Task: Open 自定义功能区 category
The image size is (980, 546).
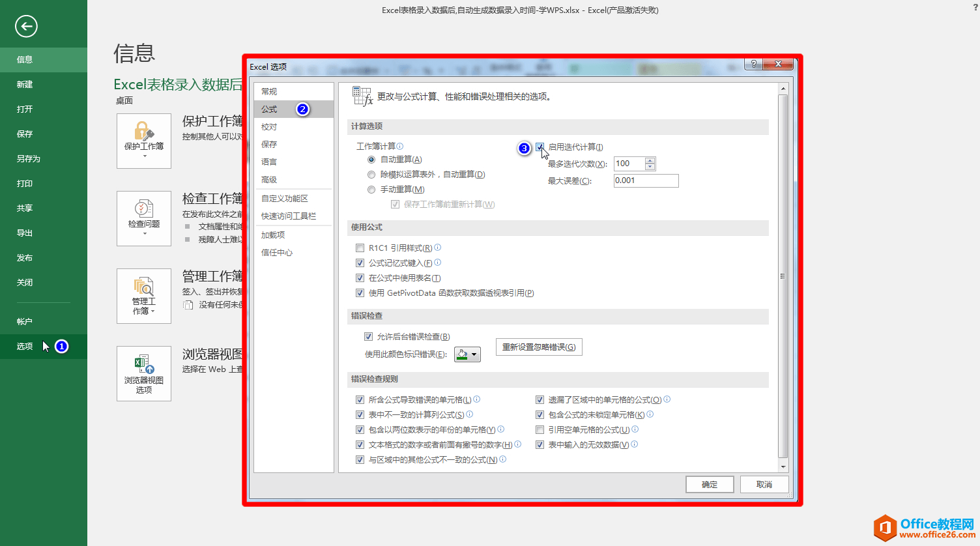Action: (x=294, y=198)
